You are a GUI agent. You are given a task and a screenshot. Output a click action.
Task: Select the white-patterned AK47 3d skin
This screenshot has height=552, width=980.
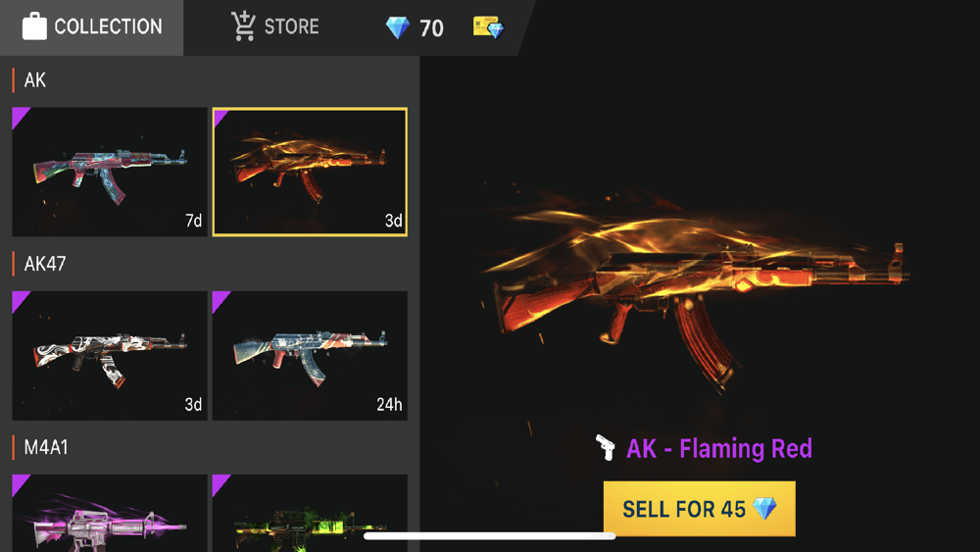pyautogui.click(x=110, y=356)
